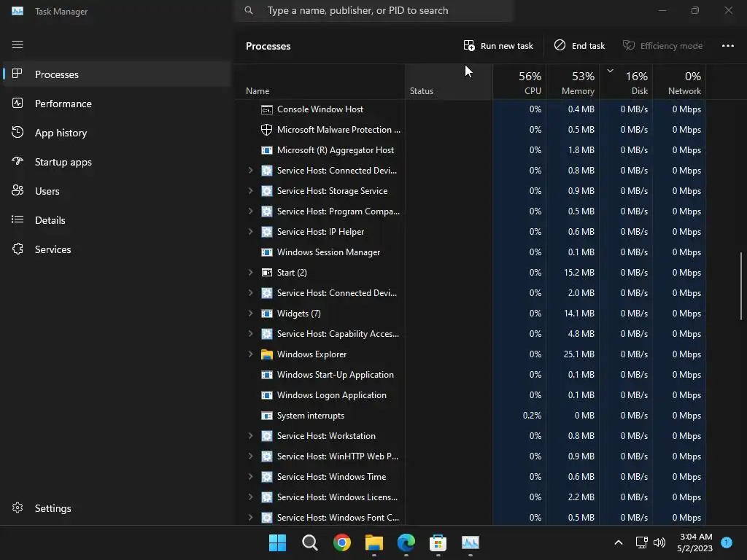Select the Windows Start-Up Application row
Viewport: 747px width, 560px height.
tap(471, 375)
